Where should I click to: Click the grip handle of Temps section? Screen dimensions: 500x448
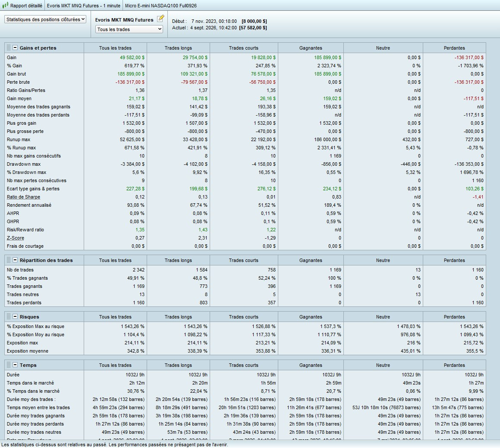pyautogui.click(x=9, y=365)
